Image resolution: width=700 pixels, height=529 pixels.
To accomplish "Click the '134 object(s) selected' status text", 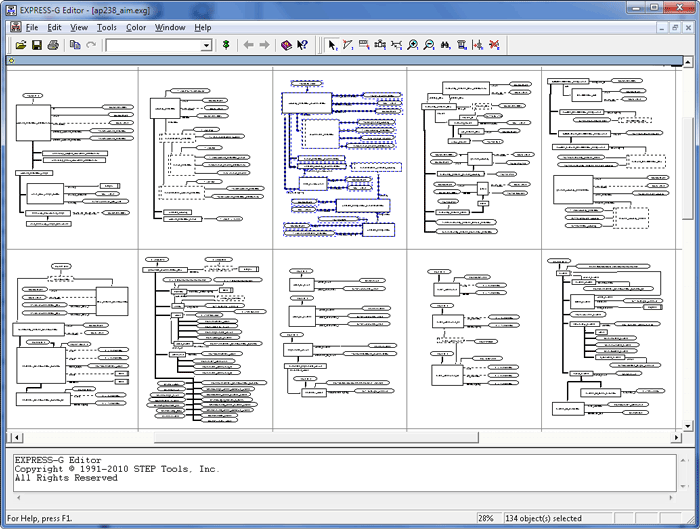I will tap(543, 518).
